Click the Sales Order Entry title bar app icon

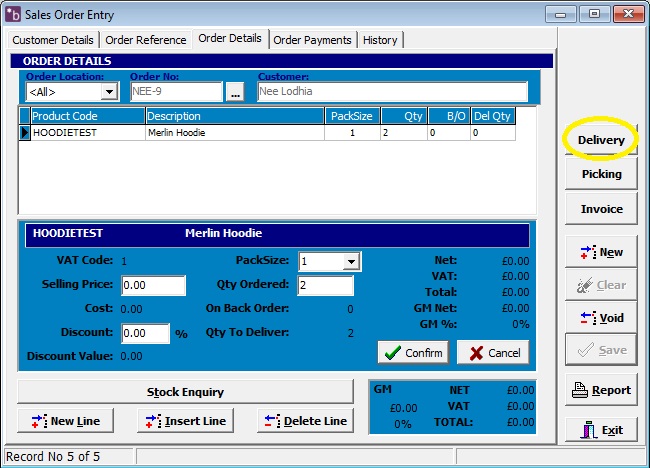[x=12, y=14]
